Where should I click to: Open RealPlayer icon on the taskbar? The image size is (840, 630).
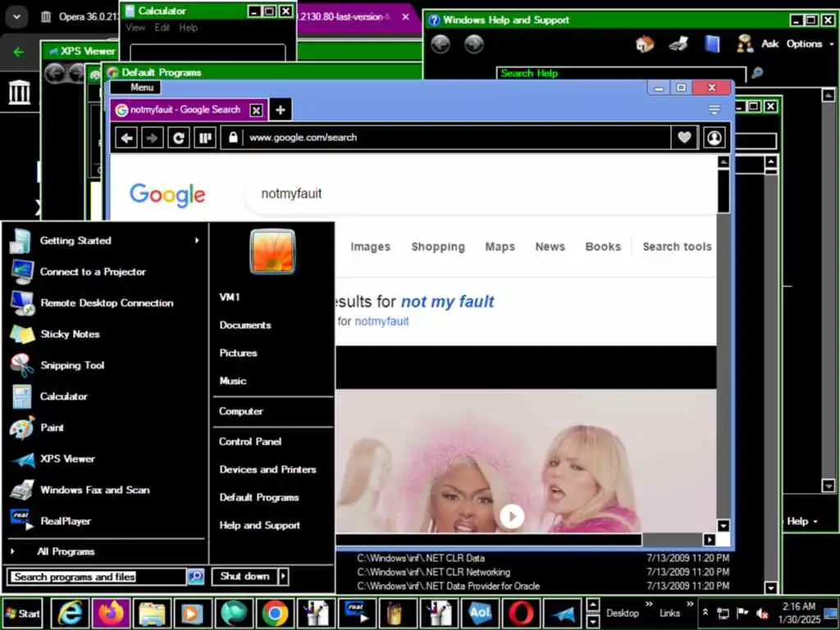click(x=356, y=613)
